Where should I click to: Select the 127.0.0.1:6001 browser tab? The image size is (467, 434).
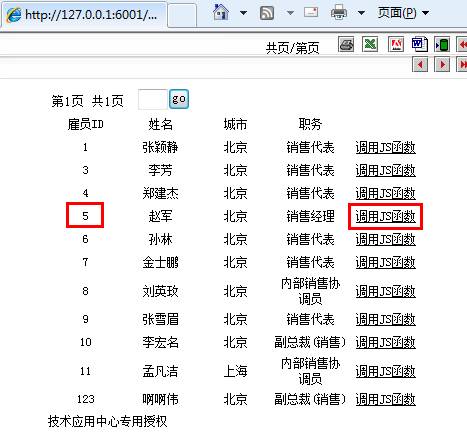coord(83,15)
